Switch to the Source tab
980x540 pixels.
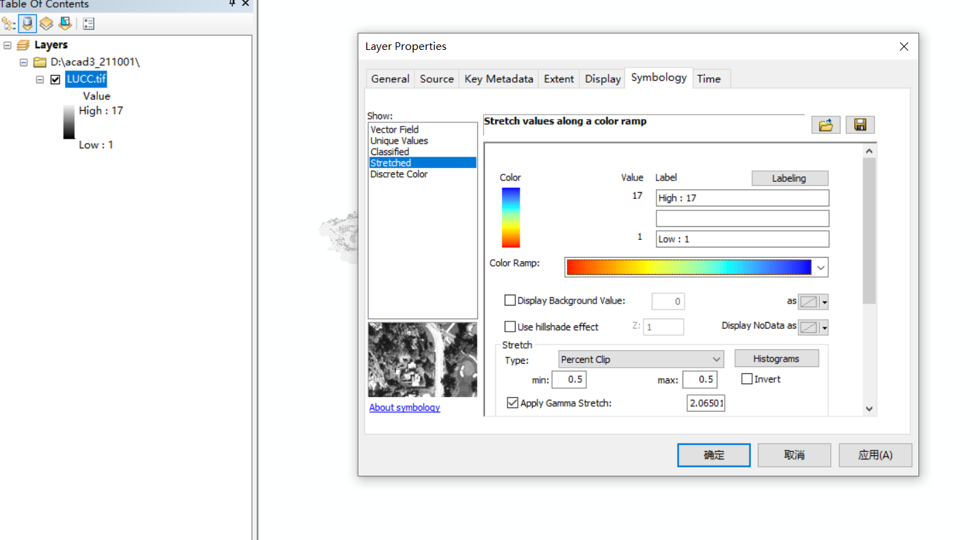[437, 79]
